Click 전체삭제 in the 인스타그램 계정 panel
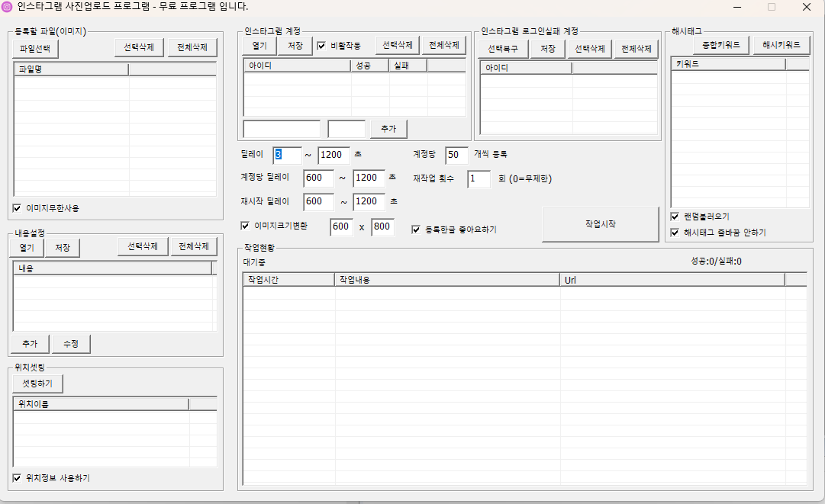This screenshot has width=825, height=504. coord(444,45)
